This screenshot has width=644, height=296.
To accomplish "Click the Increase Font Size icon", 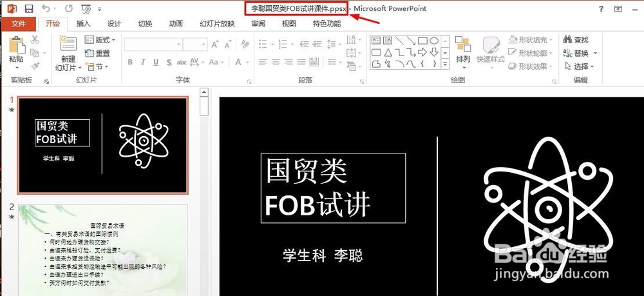I will pos(215,44).
